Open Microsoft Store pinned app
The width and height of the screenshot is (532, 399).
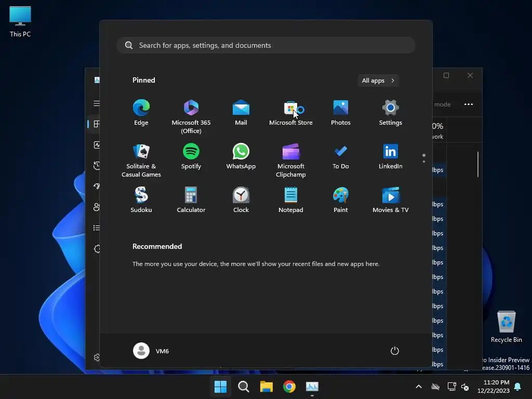pos(291,113)
